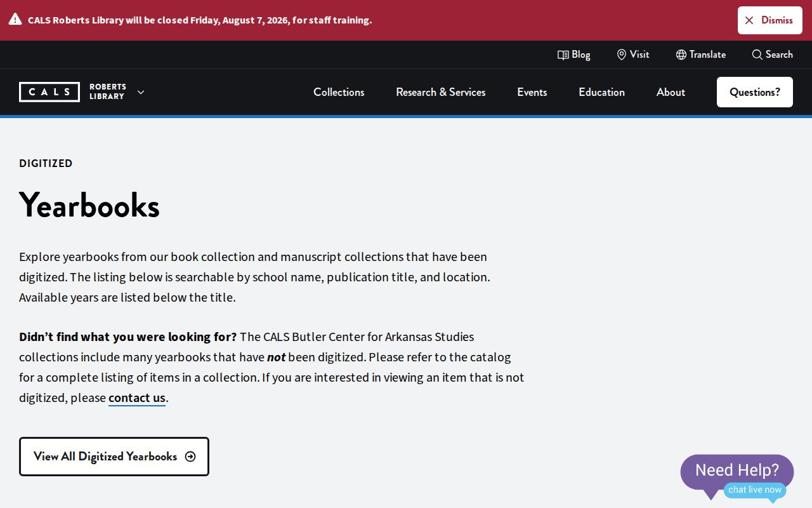
Task: Open the Visit page link
Action: click(x=632, y=55)
